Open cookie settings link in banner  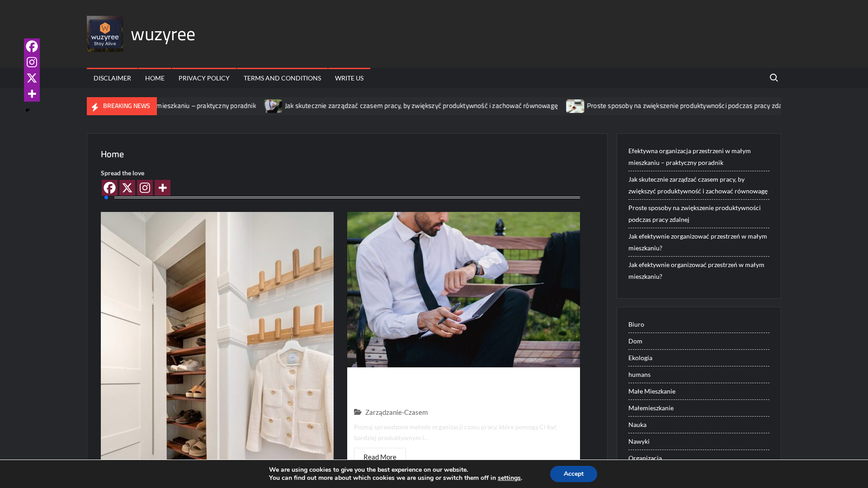click(x=509, y=478)
